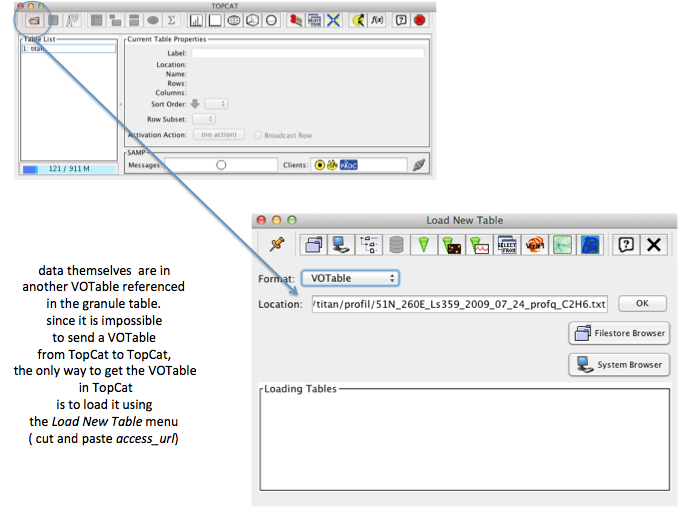
Task: Click the yellow crown-shaped client icon in SAMP panel
Action: coord(332,165)
